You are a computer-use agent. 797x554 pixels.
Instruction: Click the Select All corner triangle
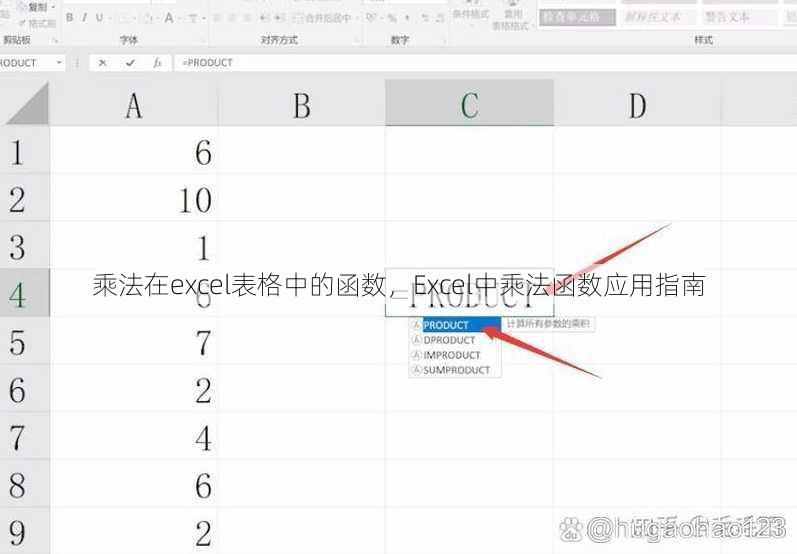point(26,105)
